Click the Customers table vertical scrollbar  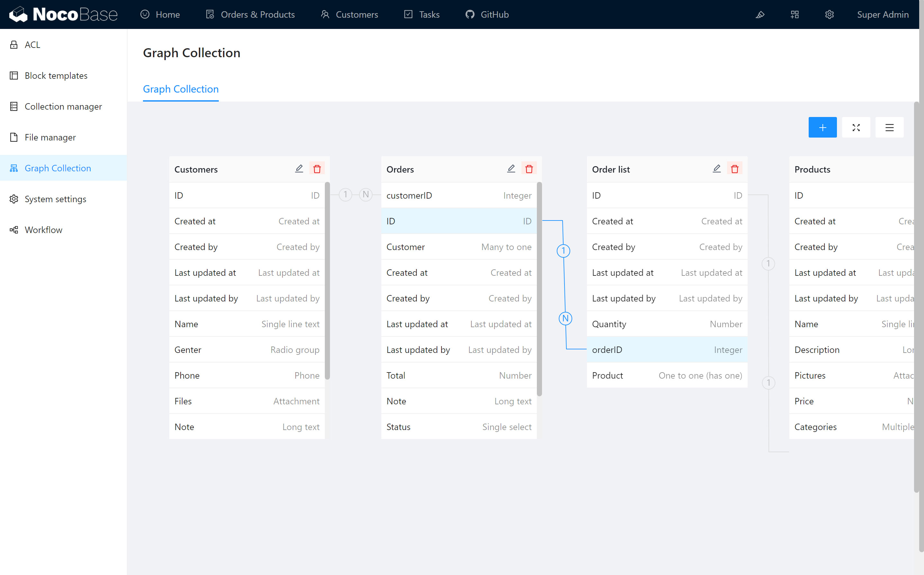327,280
